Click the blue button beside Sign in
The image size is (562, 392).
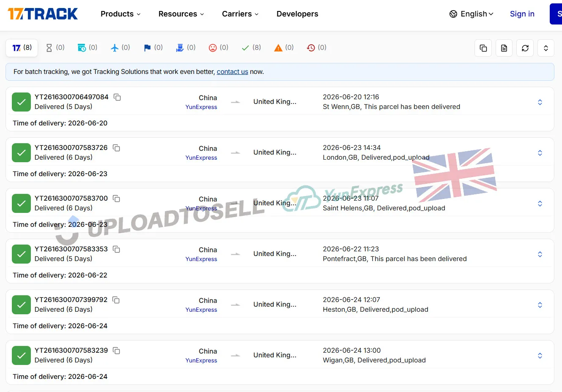556,14
